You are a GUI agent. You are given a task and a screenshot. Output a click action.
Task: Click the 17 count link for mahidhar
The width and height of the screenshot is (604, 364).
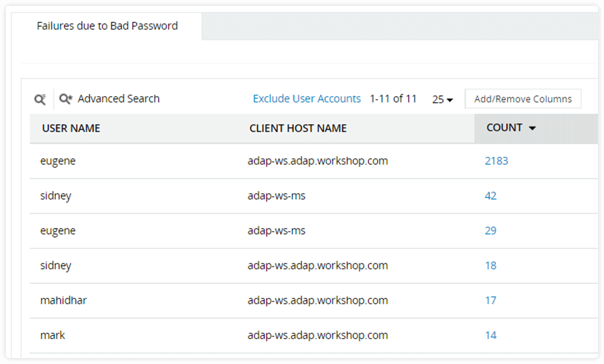coord(491,300)
